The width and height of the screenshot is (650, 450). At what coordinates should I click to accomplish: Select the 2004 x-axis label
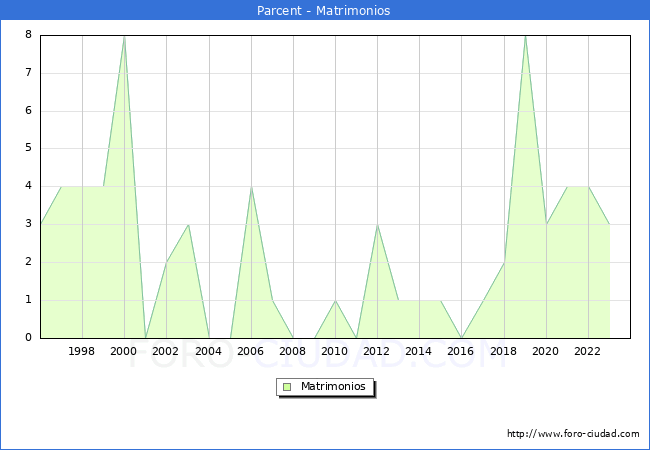tap(208, 351)
